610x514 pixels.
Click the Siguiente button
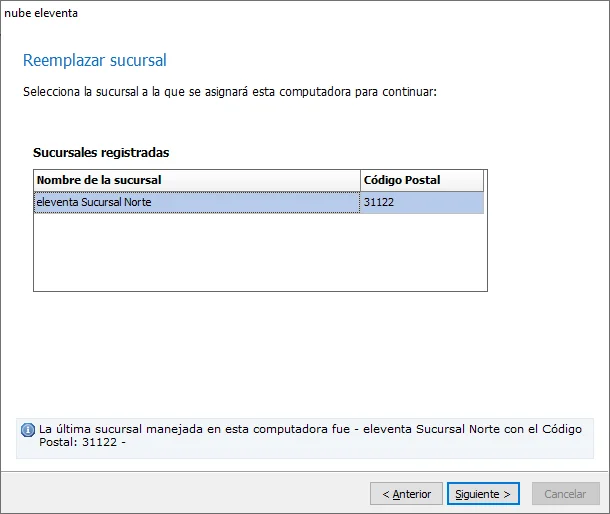[482, 494]
